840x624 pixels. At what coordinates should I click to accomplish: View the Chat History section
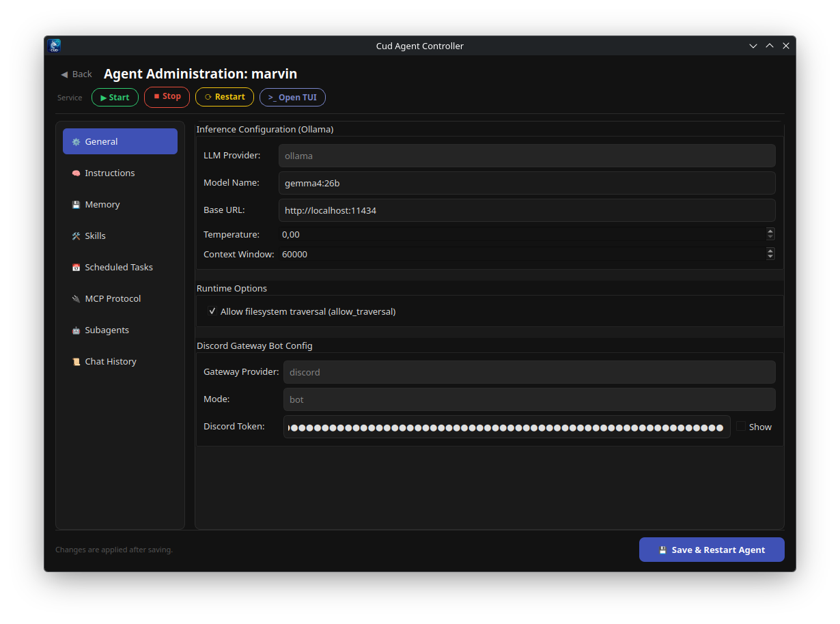tap(120, 361)
